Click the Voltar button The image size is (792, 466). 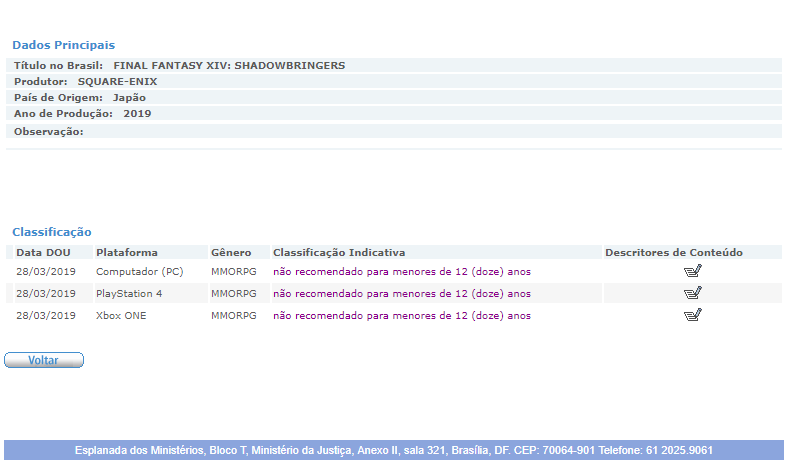(x=44, y=360)
